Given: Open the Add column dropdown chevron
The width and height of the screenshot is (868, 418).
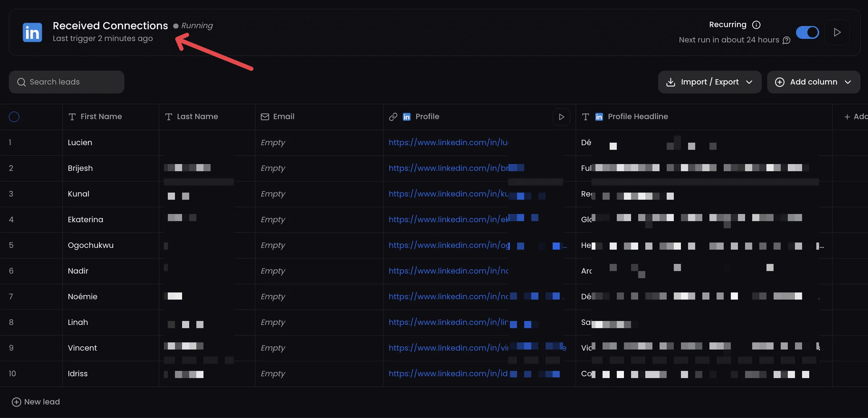Looking at the screenshot, I should [848, 82].
